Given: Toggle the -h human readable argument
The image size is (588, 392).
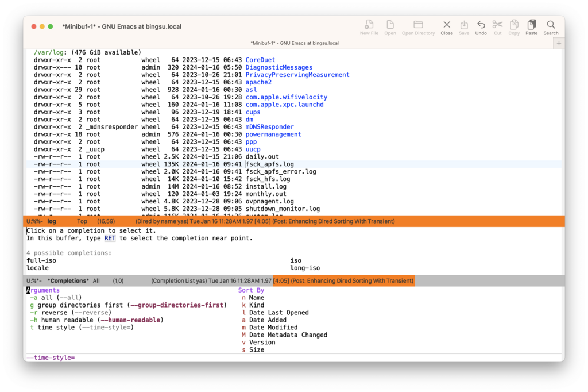Looking at the screenshot, I should coord(96,320).
